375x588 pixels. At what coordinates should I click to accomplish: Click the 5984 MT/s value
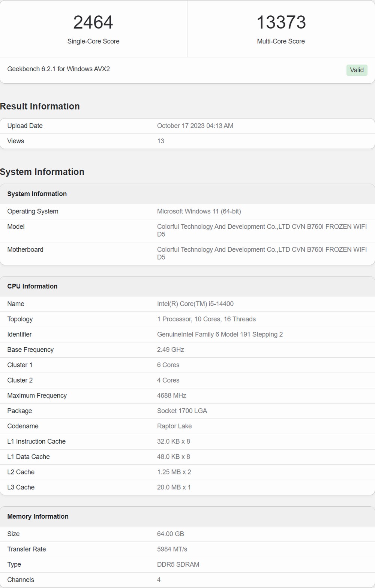(x=172, y=549)
